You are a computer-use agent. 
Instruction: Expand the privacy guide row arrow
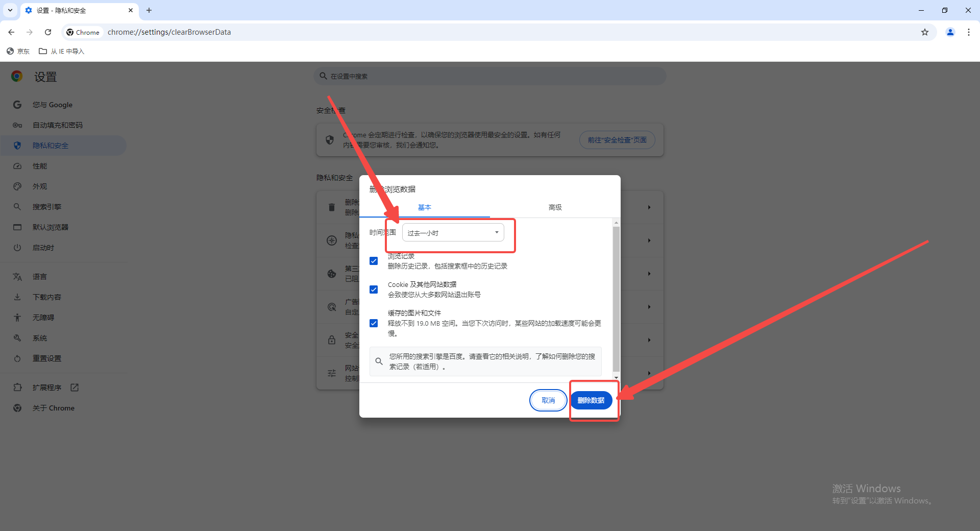649,240
